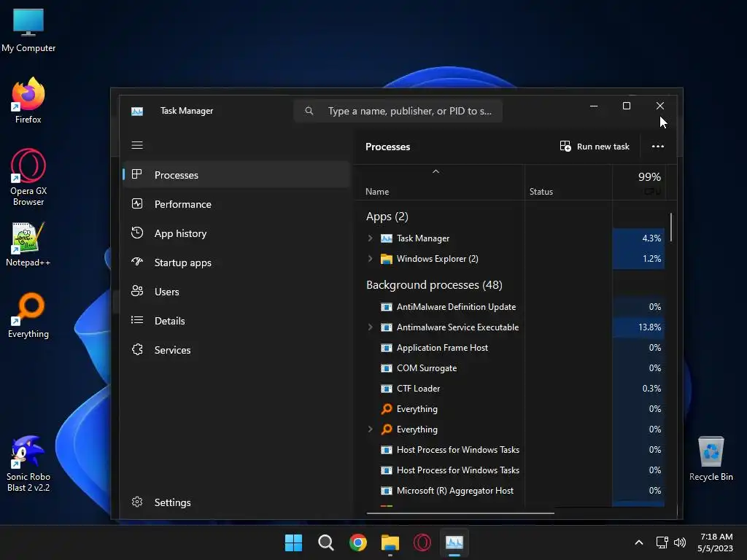
Task: Select the Notepad++ desktop shortcut
Action: coord(28,244)
